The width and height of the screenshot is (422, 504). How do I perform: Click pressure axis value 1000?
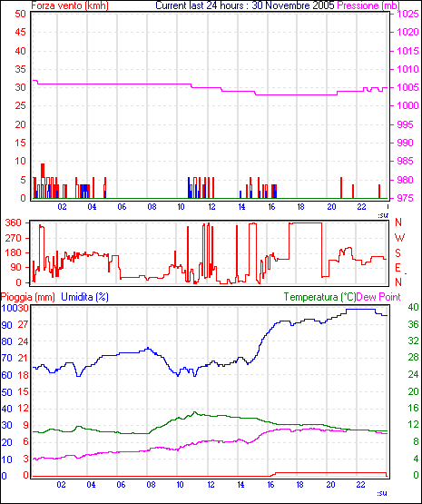(x=407, y=105)
